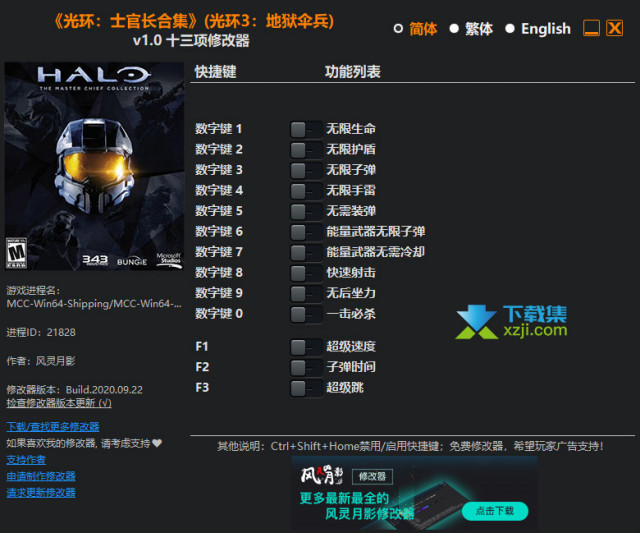
Task: Click the 进程ID: 21828 text
Action: pos(41,332)
